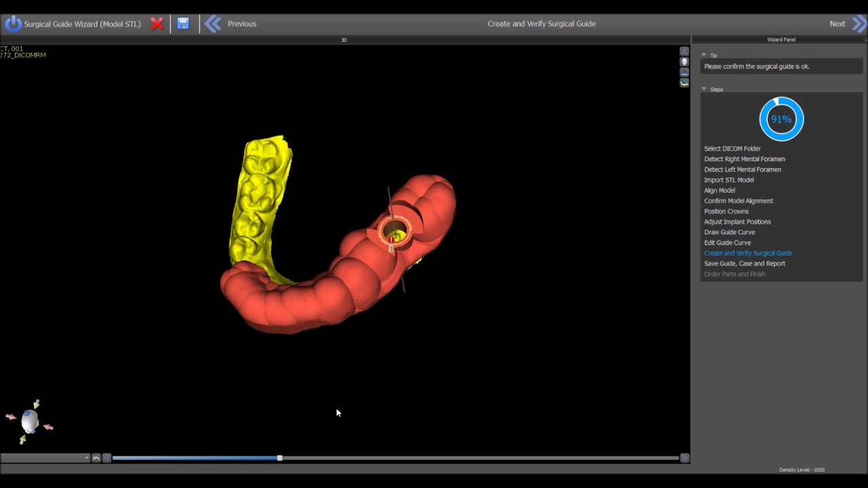Click the lower green arrow of orientation widget

[22, 440]
